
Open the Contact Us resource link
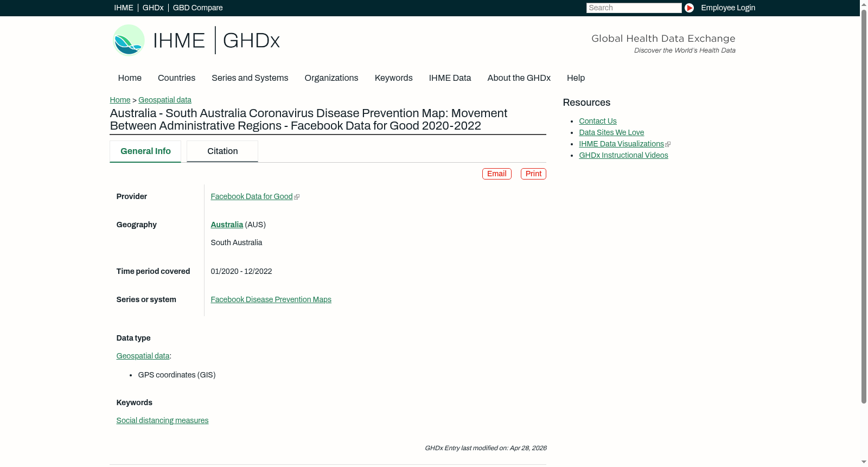tap(598, 121)
